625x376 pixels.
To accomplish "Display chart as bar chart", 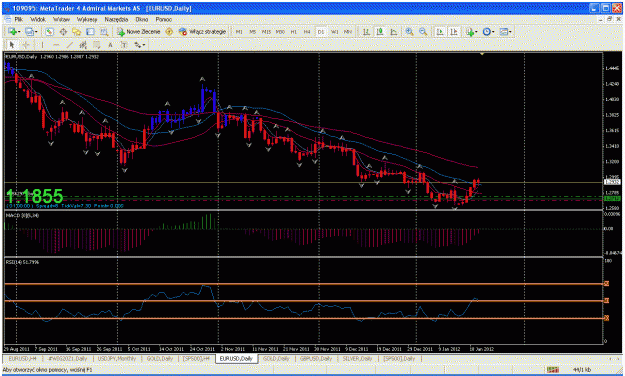I will pos(366,31).
